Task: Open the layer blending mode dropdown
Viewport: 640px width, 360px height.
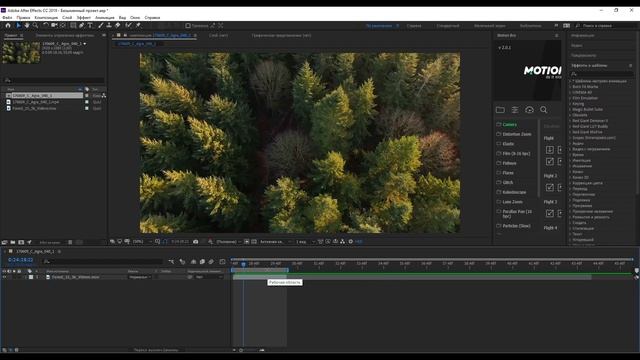Action: click(140, 277)
